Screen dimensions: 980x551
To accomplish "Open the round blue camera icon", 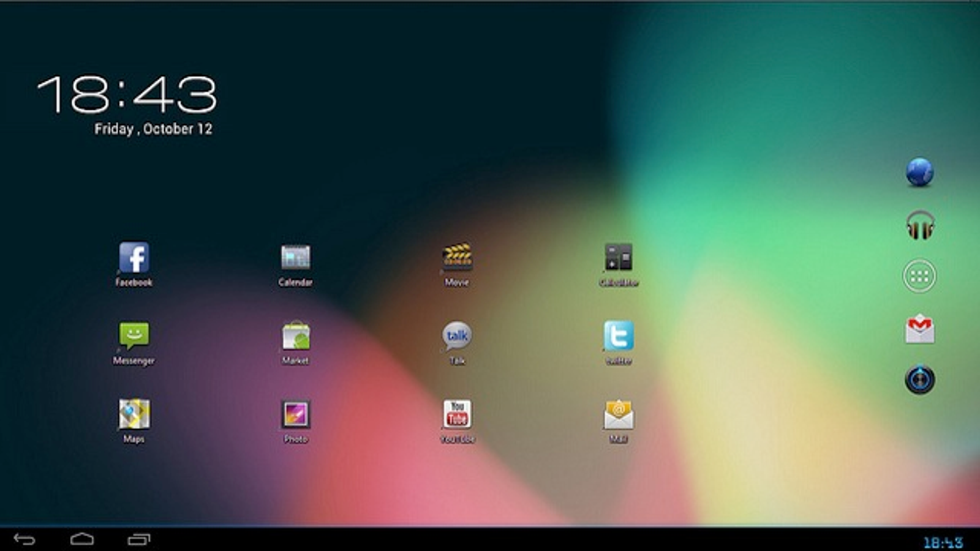I will click(x=919, y=380).
